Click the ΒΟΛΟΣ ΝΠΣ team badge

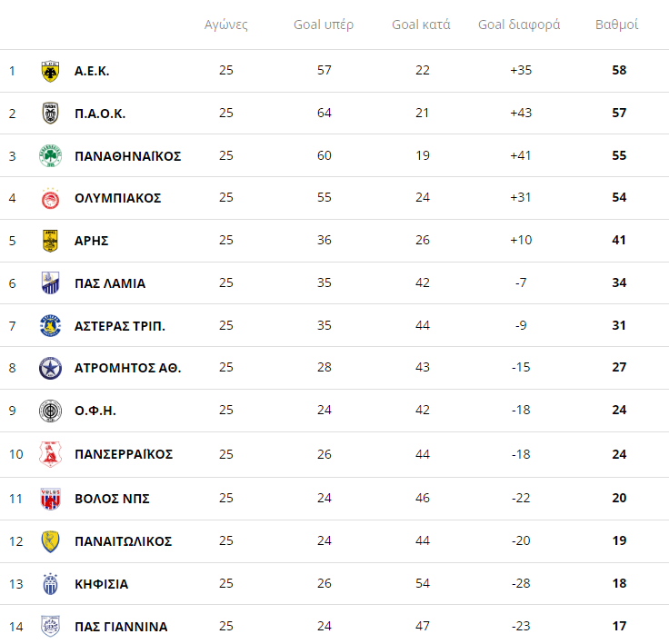point(50,499)
